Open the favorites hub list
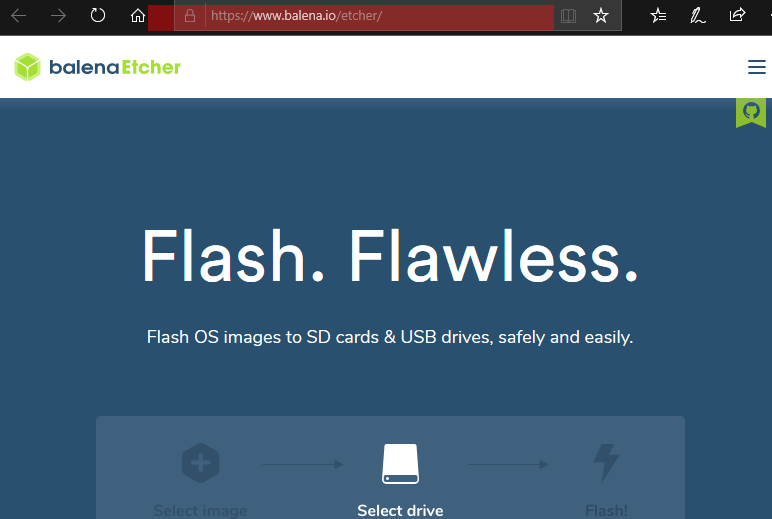Image resolution: width=772 pixels, height=519 pixels. click(658, 16)
